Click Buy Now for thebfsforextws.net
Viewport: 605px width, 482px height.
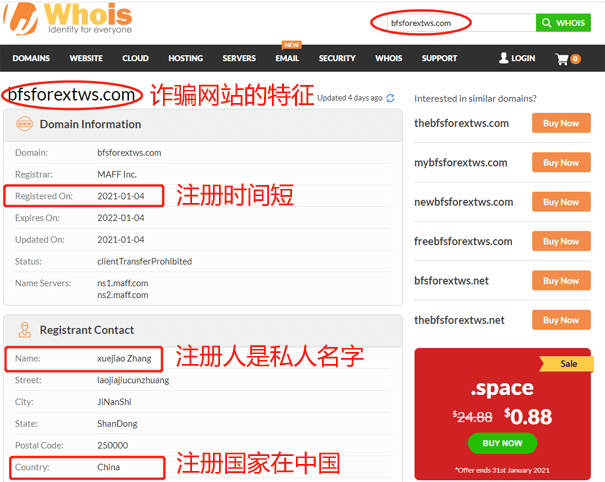[561, 320]
